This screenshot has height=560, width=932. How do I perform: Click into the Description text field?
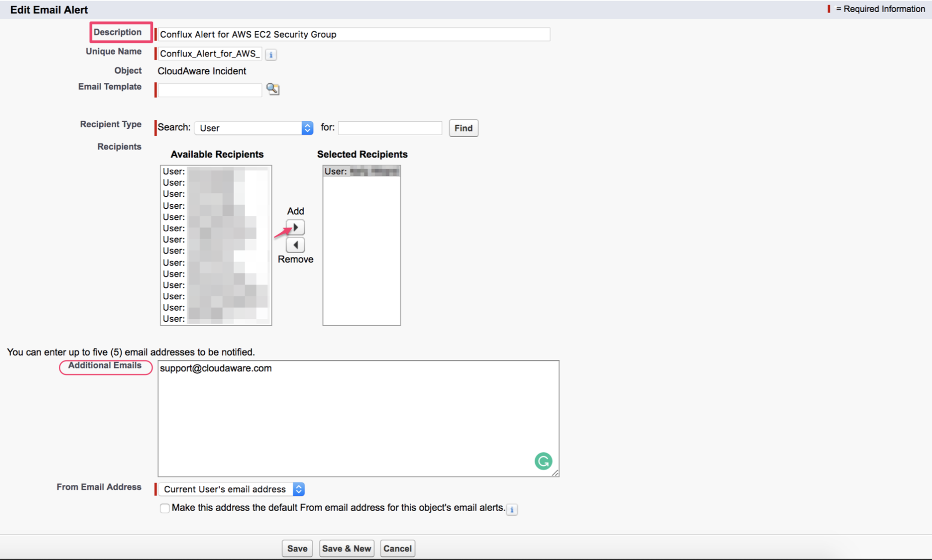pos(353,35)
